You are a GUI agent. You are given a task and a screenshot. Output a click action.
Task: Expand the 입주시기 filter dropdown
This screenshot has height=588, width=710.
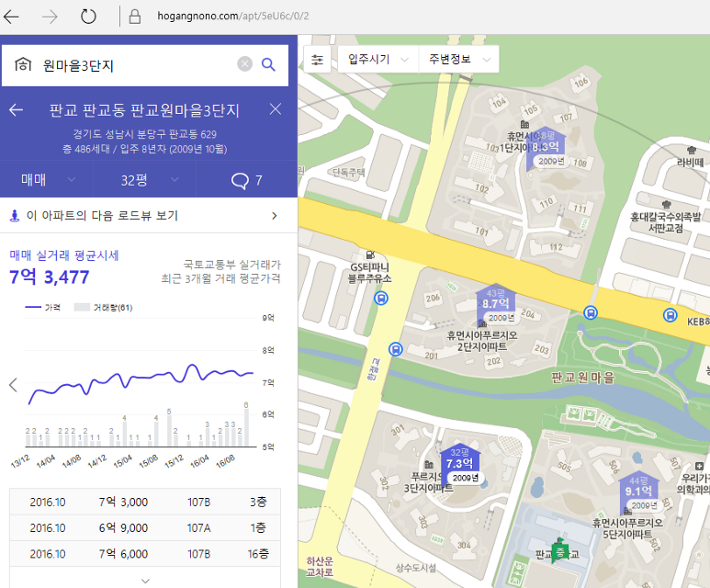click(378, 60)
